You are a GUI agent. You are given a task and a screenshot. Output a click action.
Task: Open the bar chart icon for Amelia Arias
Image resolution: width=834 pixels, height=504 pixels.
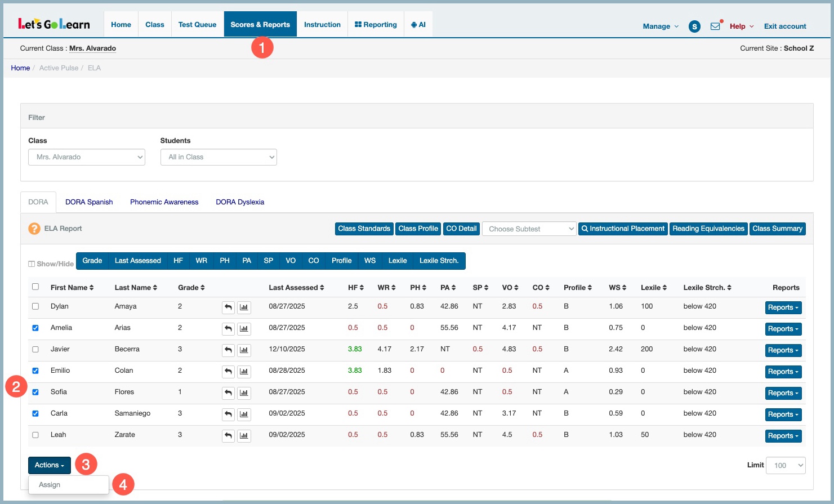tap(244, 329)
